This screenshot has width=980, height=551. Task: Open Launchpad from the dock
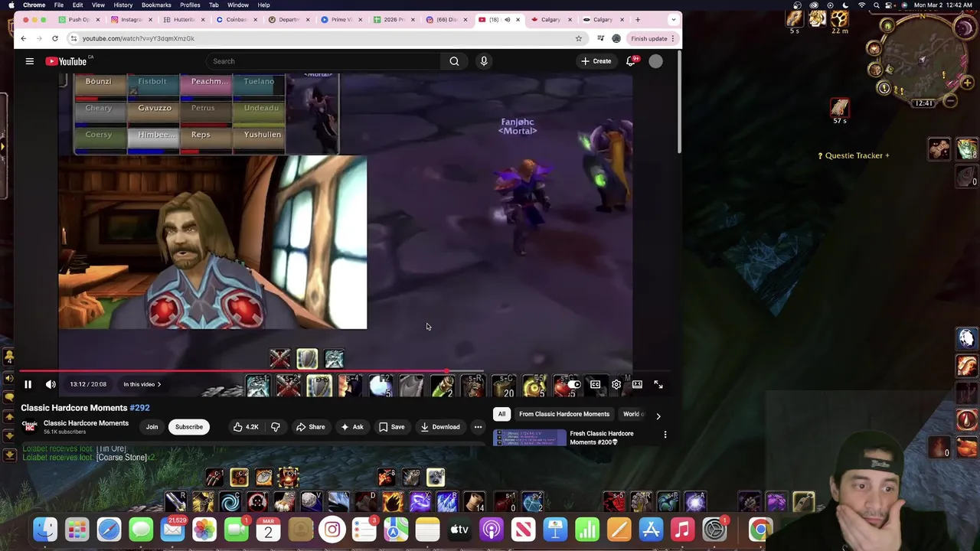[77, 530]
